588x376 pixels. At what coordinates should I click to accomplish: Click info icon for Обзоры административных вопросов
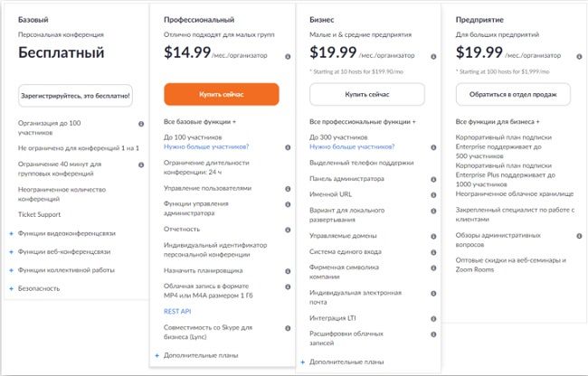coord(579,236)
